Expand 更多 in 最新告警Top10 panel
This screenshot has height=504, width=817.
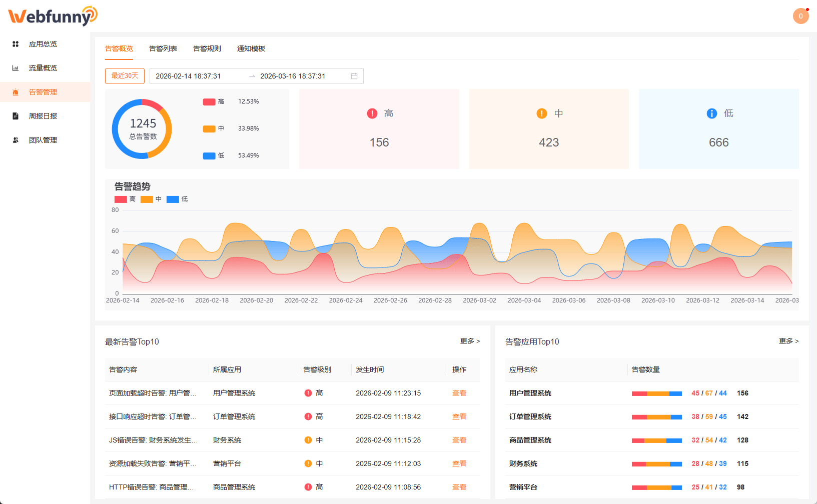(470, 341)
